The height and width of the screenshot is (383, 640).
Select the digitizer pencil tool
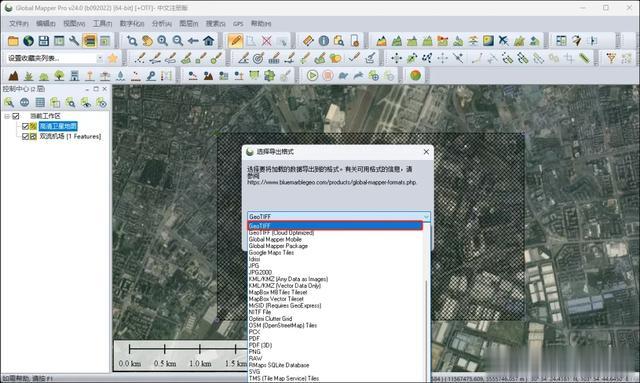tap(236, 41)
